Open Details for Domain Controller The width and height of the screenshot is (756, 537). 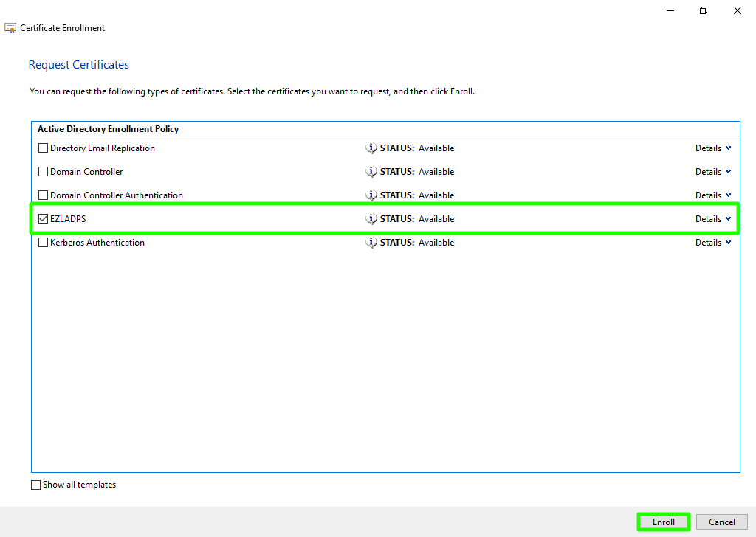click(713, 172)
